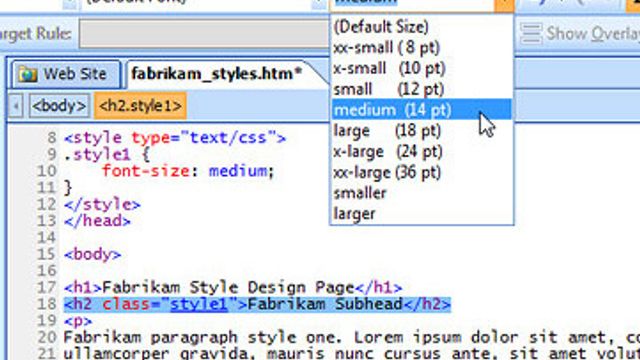Choose x-large (24 pt) font size
The width and height of the screenshot is (640, 360).
[x=422, y=151]
